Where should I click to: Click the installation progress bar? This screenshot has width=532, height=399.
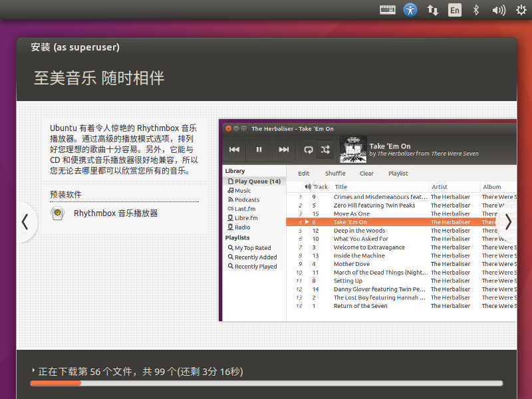click(x=267, y=384)
